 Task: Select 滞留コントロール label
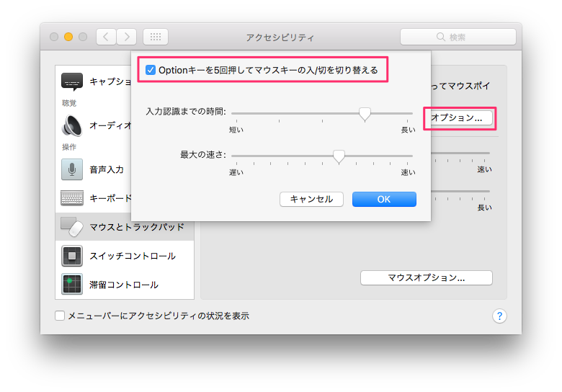124,285
